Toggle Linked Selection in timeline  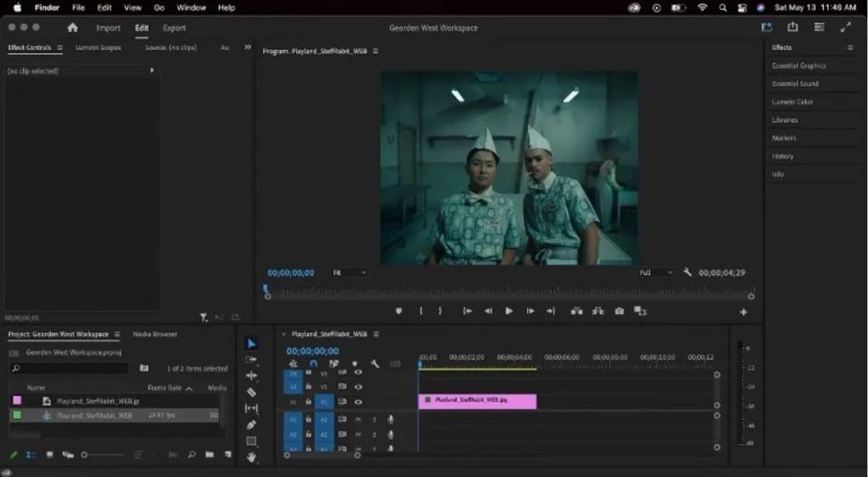(x=334, y=364)
